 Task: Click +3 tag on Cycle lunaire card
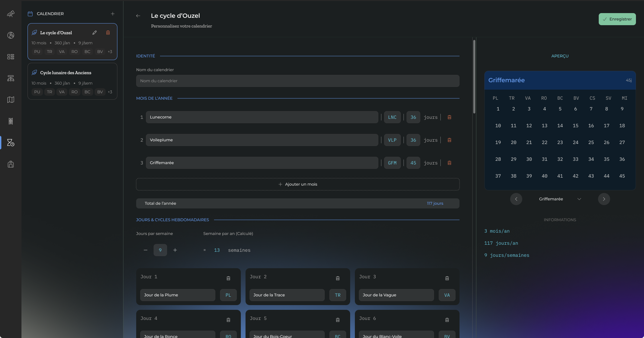(x=110, y=92)
